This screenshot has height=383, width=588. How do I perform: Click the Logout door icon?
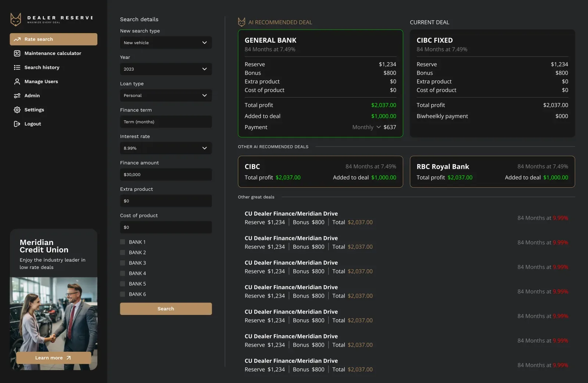(x=17, y=124)
